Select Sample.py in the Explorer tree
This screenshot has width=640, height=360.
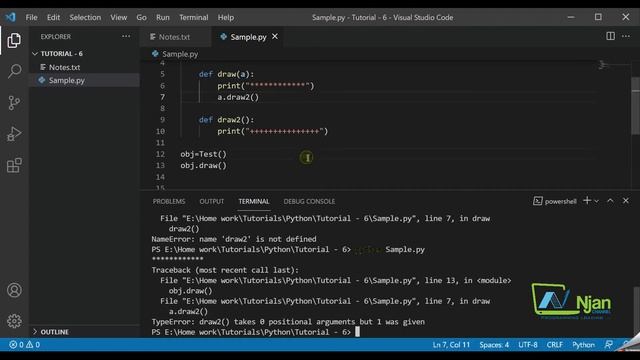click(x=67, y=80)
